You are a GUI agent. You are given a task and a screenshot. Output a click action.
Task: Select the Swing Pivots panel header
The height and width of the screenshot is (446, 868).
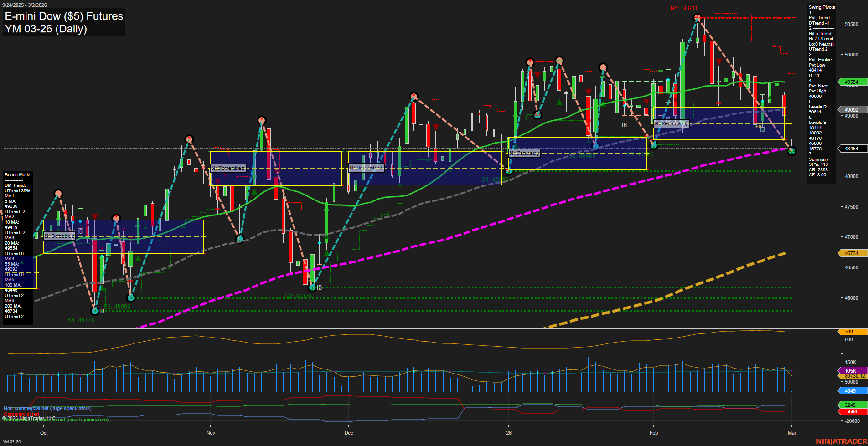pos(821,7)
